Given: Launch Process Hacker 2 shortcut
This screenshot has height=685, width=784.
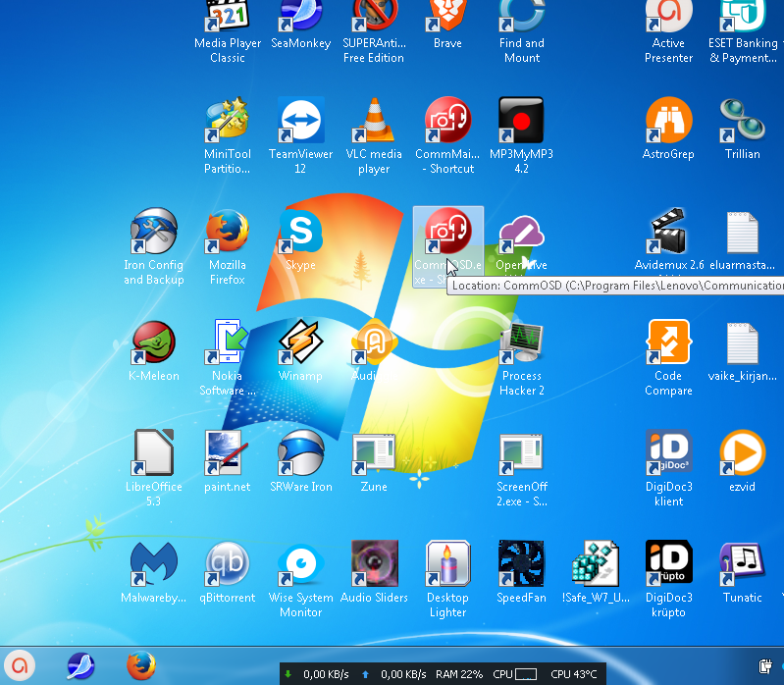Looking at the screenshot, I should point(521,342).
